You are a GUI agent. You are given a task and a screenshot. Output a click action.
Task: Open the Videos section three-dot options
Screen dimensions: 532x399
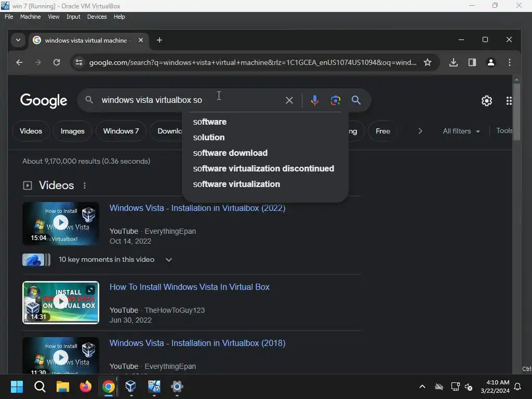(85, 185)
